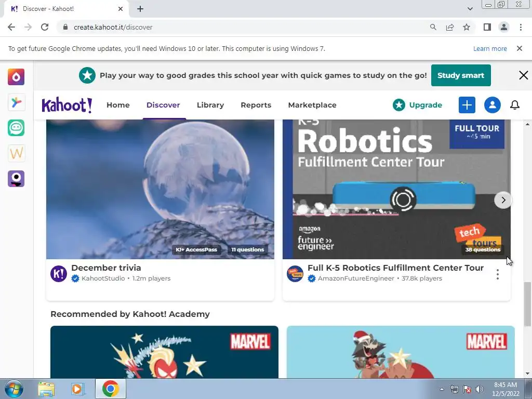532x399 pixels.
Task: Open the Rocket and Groot Marvel thumbnail
Action: 401,352
